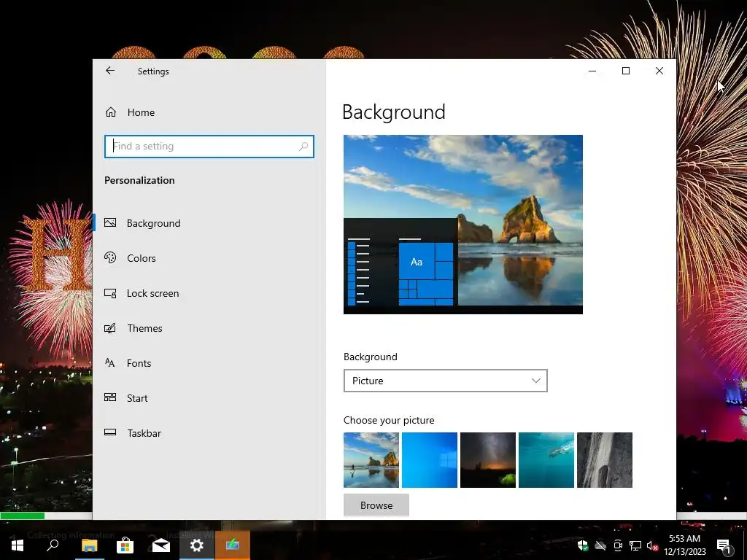
Task: Show the clock and date flyout
Action: 684,545
